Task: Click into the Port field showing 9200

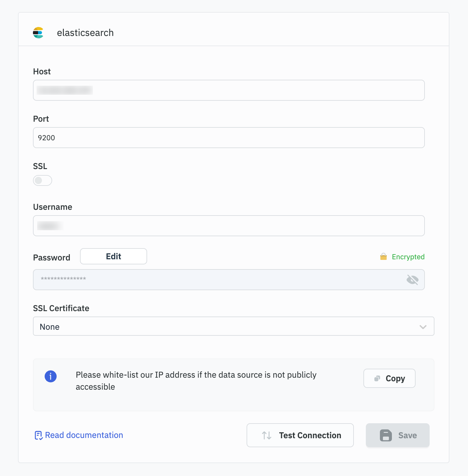Action: [229, 138]
